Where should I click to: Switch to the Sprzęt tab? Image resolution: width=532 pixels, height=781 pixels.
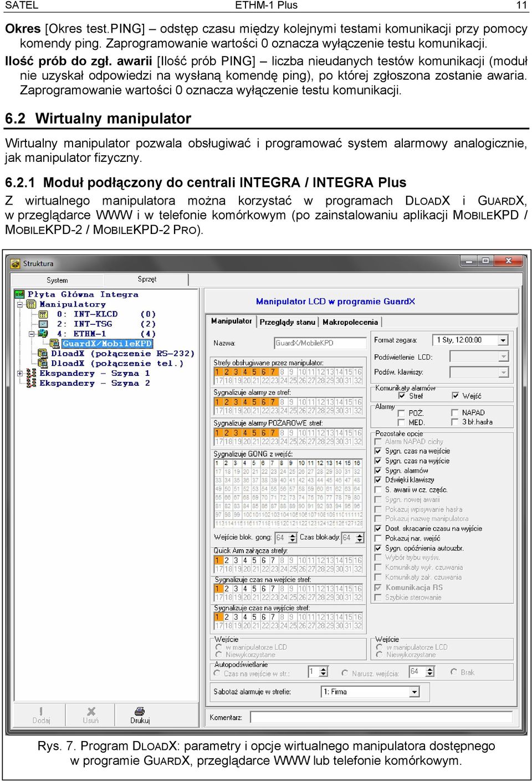[147, 279]
